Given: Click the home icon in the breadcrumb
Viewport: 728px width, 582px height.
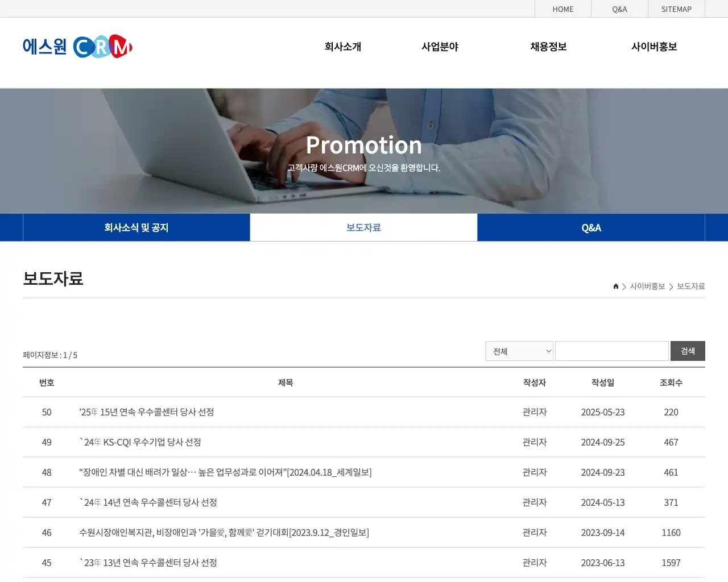Looking at the screenshot, I should pyautogui.click(x=615, y=286).
